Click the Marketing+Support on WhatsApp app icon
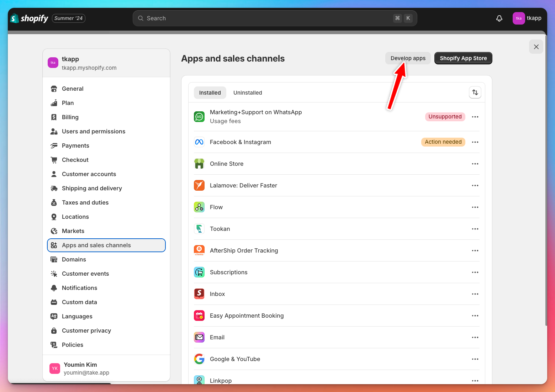Screen dimensions: 555x392 (x=199, y=117)
